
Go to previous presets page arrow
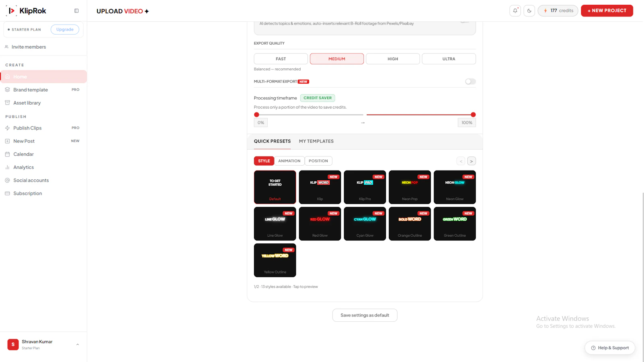(461, 161)
